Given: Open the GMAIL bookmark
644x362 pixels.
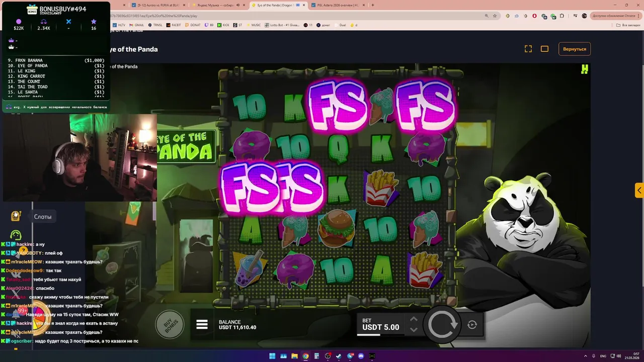Looking at the screenshot, I should click(x=136, y=25).
